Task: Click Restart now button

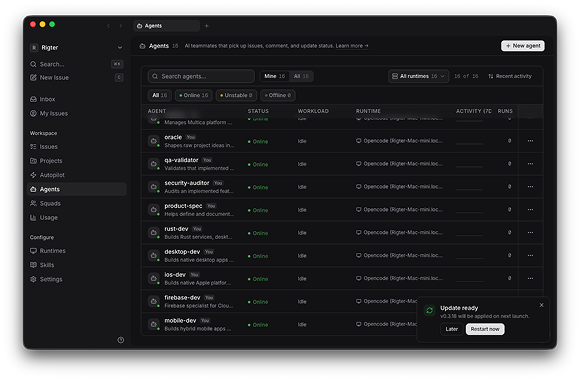Action: click(x=485, y=329)
